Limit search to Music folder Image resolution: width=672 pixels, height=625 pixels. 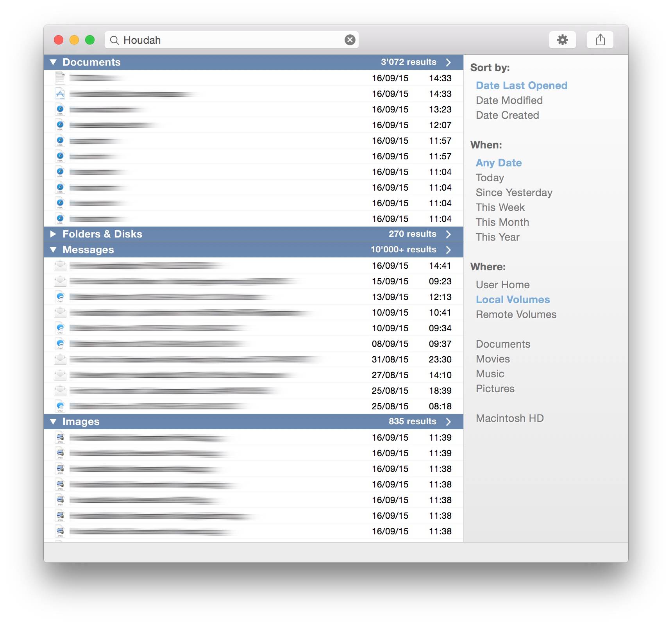pos(490,374)
